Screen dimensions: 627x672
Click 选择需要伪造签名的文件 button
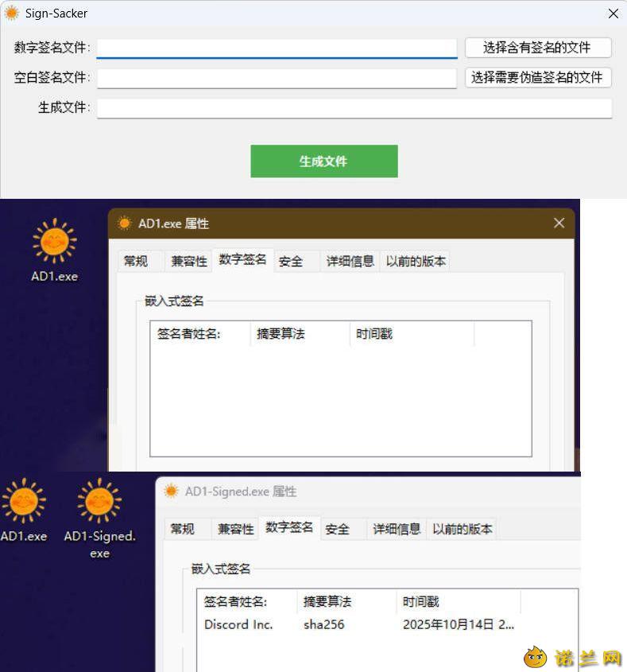(538, 78)
